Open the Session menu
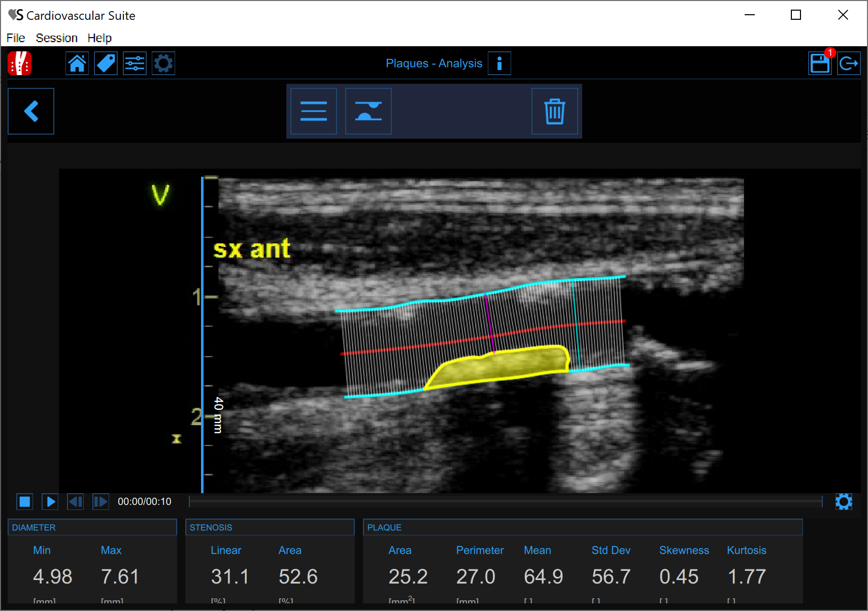868x611 pixels. pyautogui.click(x=56, y=38)
